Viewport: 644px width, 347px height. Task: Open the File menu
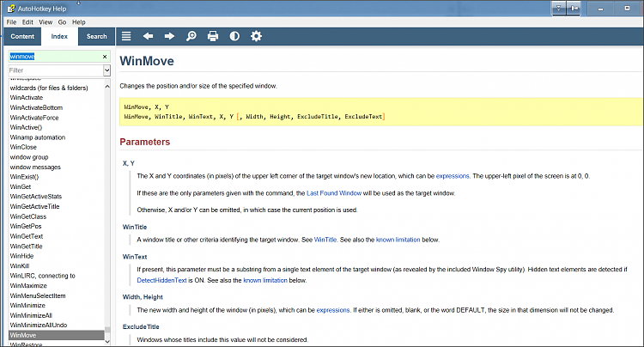click(x=11, y=22)
